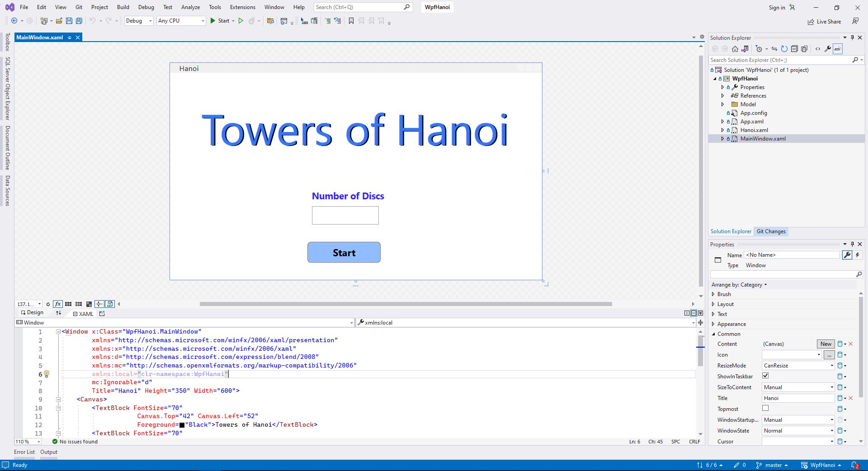
Task: Click the Events lightning bolt in Properties
Action: tap(858, 255)
